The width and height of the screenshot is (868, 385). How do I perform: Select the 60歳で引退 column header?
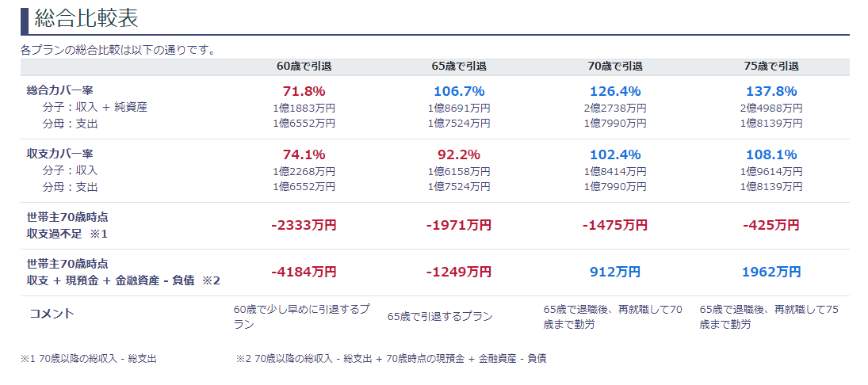coord(303,67)
